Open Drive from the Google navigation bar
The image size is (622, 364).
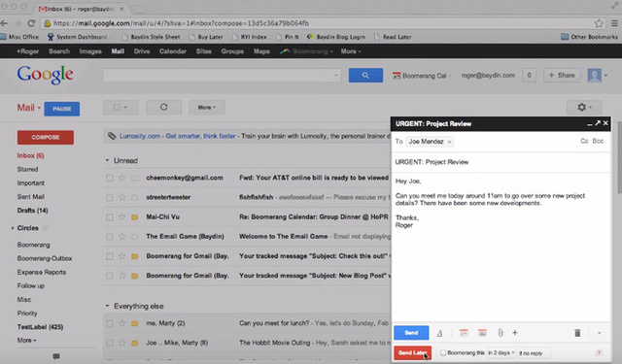142,51
